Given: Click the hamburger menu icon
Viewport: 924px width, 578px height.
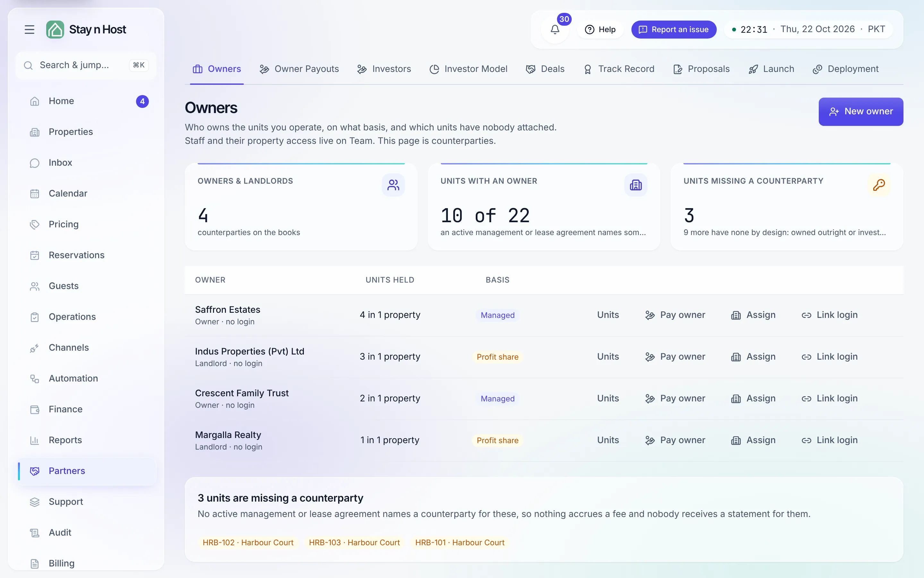Looking at the screenshot, I should pos(30,30).
